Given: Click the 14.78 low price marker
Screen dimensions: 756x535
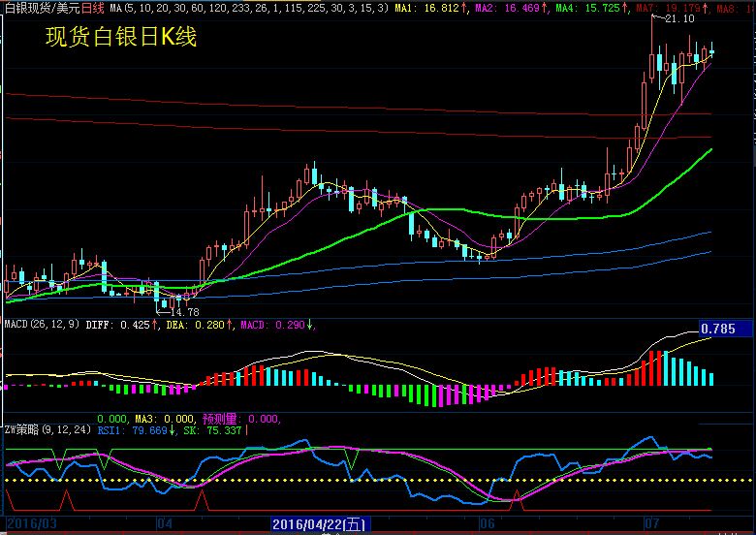Looking at the screenshot, I should click(184, 312).
